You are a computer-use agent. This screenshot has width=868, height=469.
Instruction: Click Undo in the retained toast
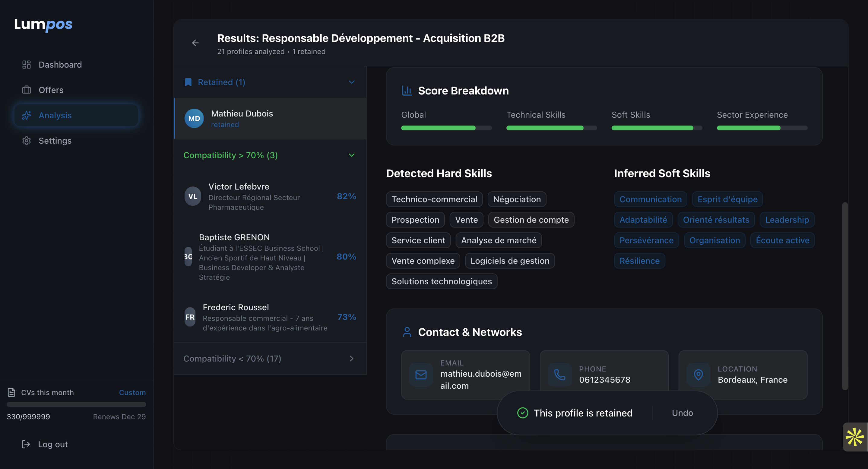tap(682, 413)
